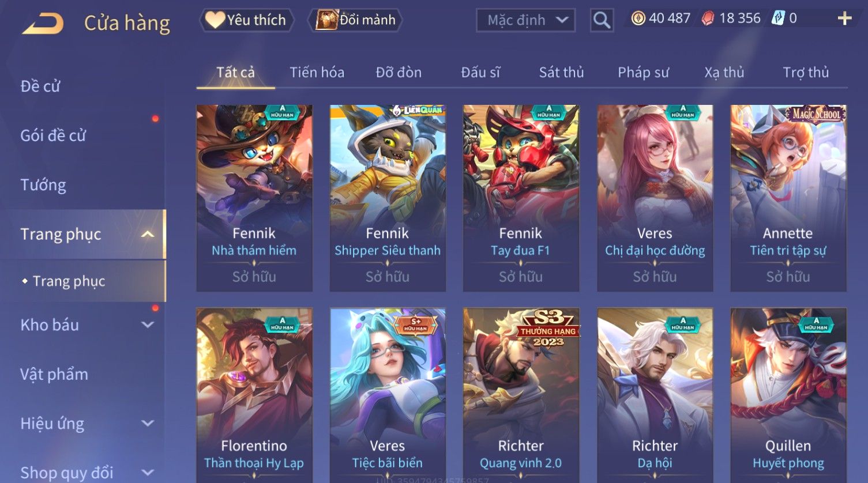Open the Mặc định sort dropdown
The image size is (868, 483).
click(525, 21)
